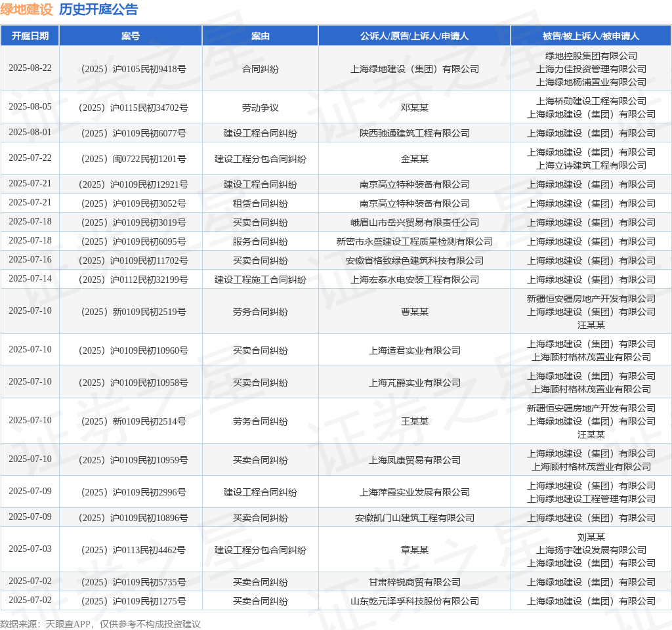Select the 公诉人/原告/上诉人/申请人 column header
Viewport: 672px width, 630px height.
click(415, 36)
